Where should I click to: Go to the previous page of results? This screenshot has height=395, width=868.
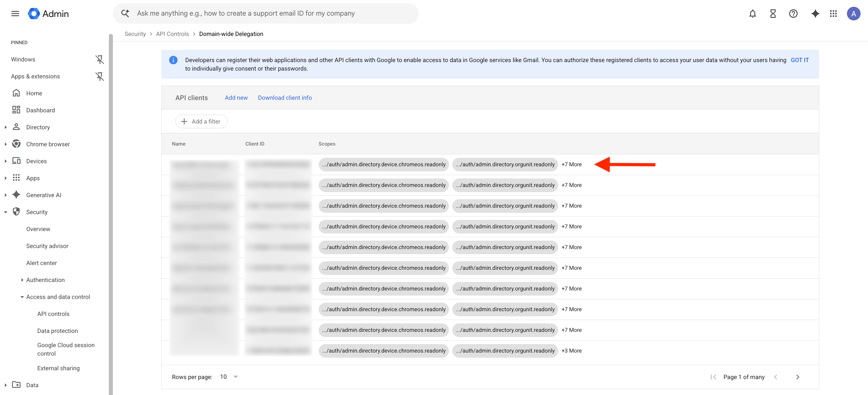[x=776, y=377]
